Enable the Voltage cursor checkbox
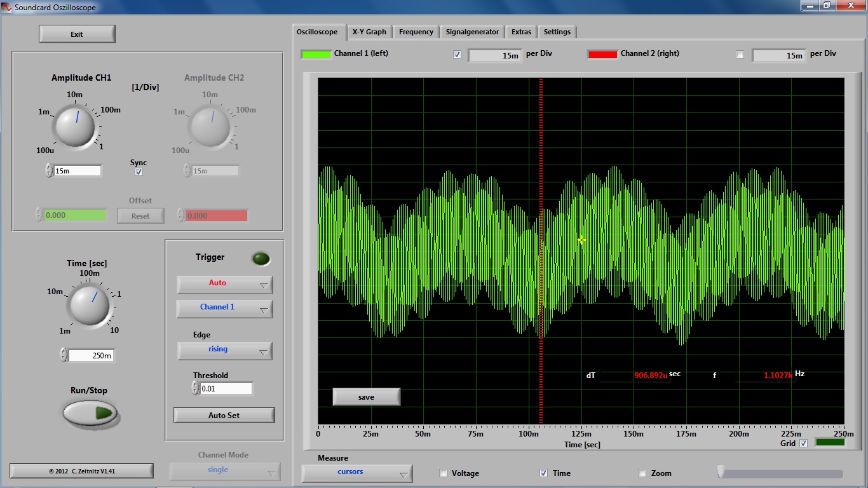The width and height of the screenshot is (868, 488). tap(444, 473)
